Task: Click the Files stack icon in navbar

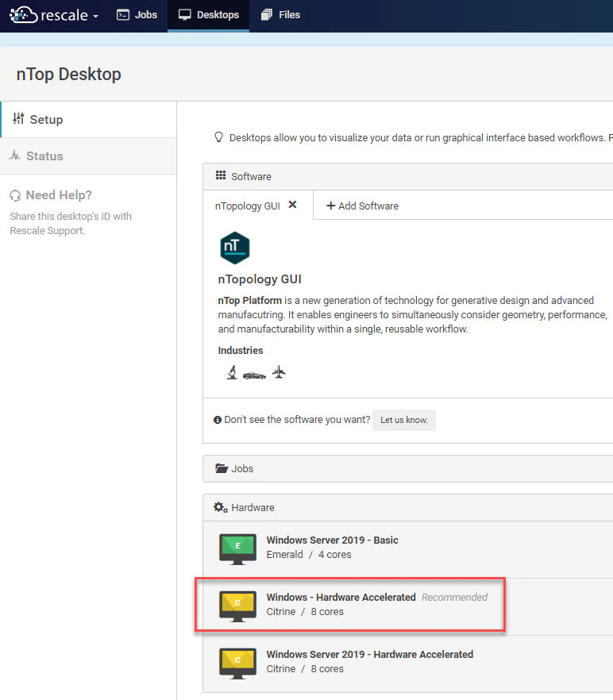Action: point(267,15)
